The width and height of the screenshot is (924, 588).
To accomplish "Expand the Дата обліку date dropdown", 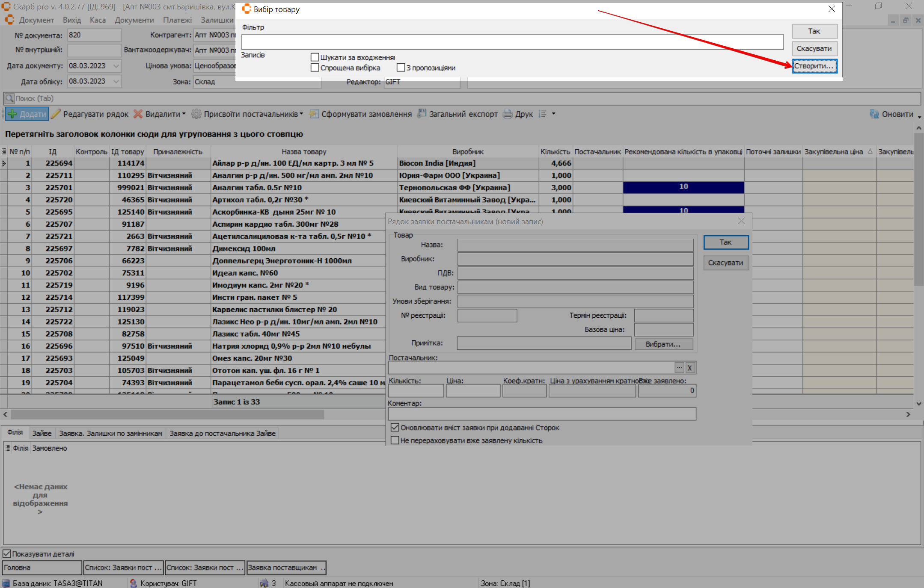I will tap(116, 81).
